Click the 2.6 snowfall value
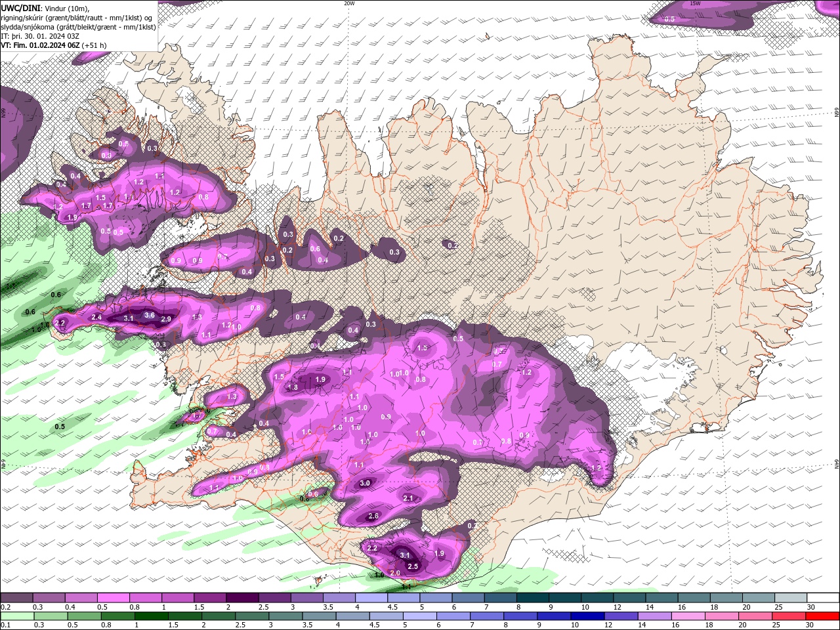Screen dimensions: 840x630 coord(373,516)
